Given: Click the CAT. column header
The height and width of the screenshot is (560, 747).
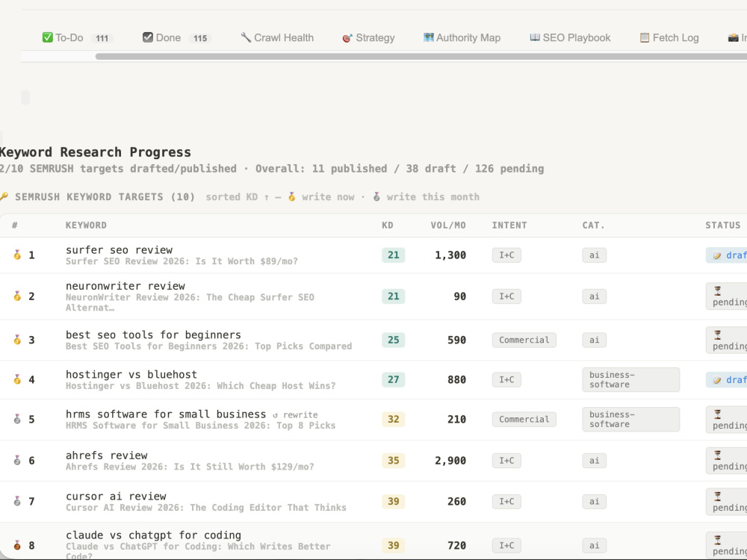Looking at the screenshot, I should click(594, 225).
